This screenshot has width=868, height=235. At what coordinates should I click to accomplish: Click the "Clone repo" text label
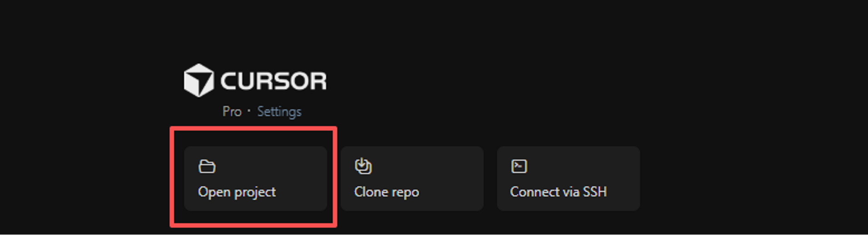386,192
